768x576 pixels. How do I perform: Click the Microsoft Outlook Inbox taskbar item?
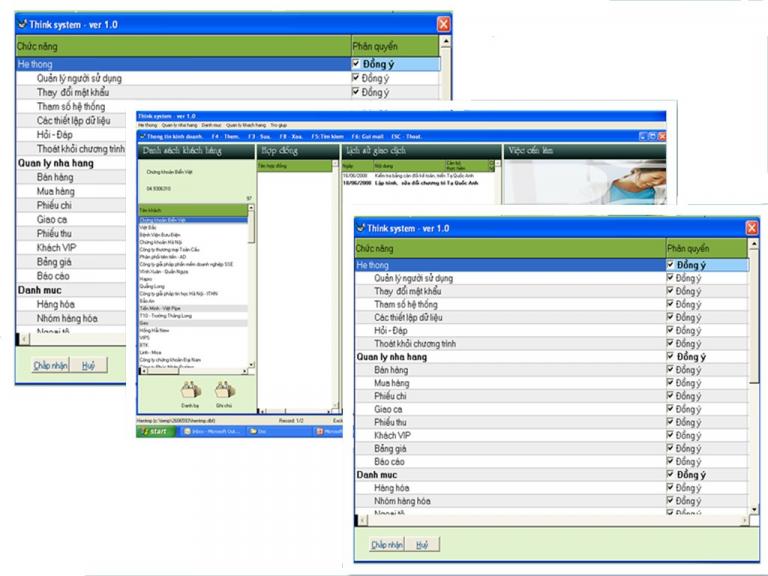(x=205, y=432)
